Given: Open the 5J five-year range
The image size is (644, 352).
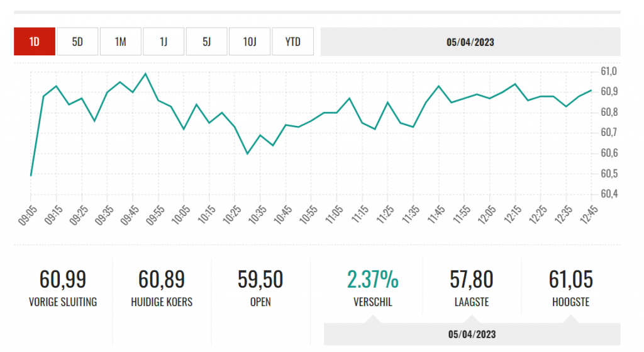Looking at the screenshot, I should pyautogui.click(x=206, y=42).
